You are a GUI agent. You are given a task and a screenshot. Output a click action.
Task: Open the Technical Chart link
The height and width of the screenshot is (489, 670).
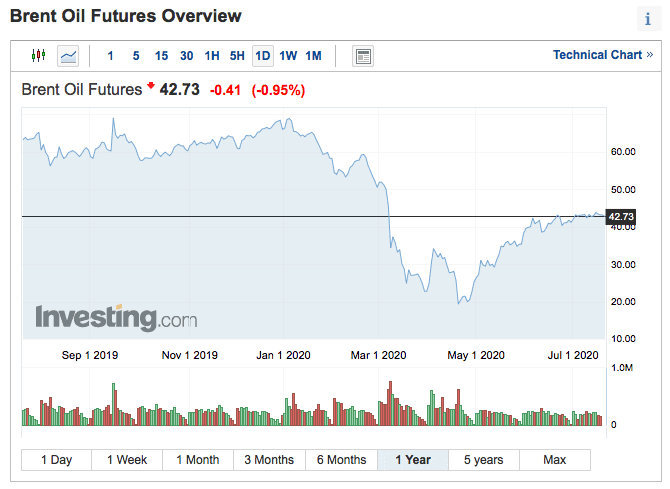pos(602,55)
